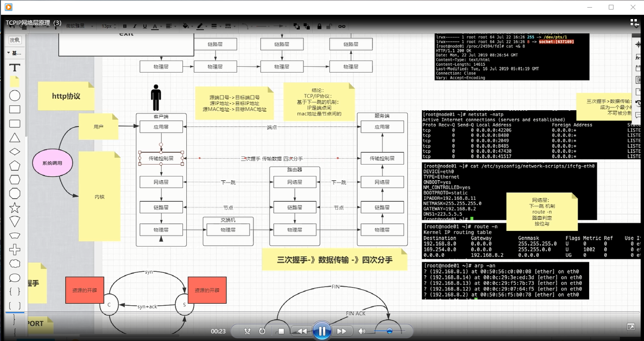Viewport: 644px width, 341px height.
Task: Select the rounded rectangle shape in sidebar
Action: point(15,124)
